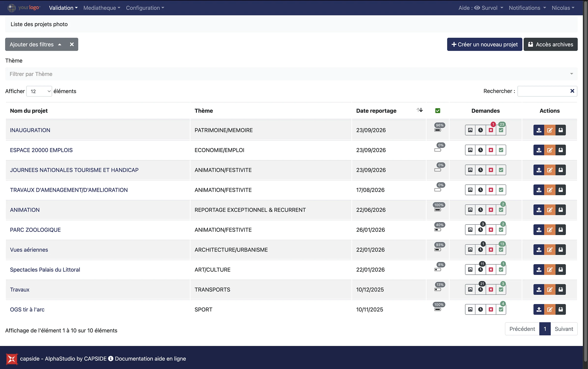Sort by Date reportage arrows

[420, 110]
